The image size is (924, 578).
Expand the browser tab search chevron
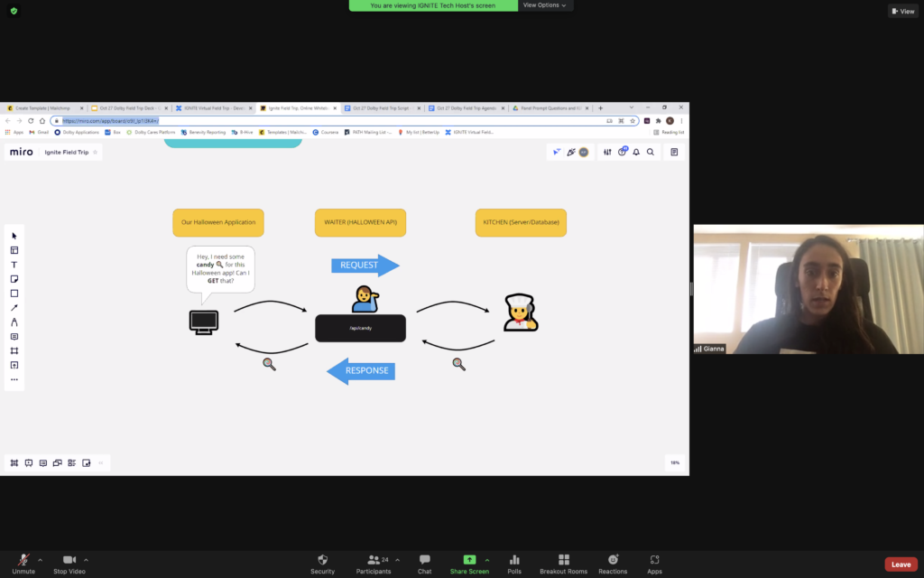click(631, 108)
